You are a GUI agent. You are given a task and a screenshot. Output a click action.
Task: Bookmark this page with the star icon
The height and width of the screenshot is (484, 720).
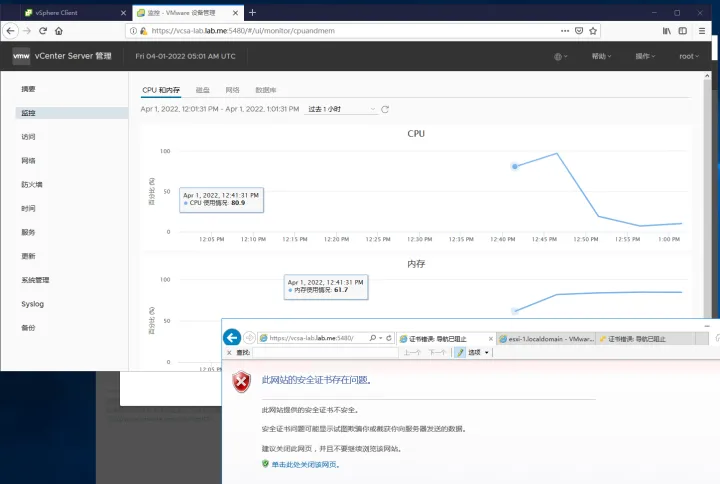click(x=593, y=31)
